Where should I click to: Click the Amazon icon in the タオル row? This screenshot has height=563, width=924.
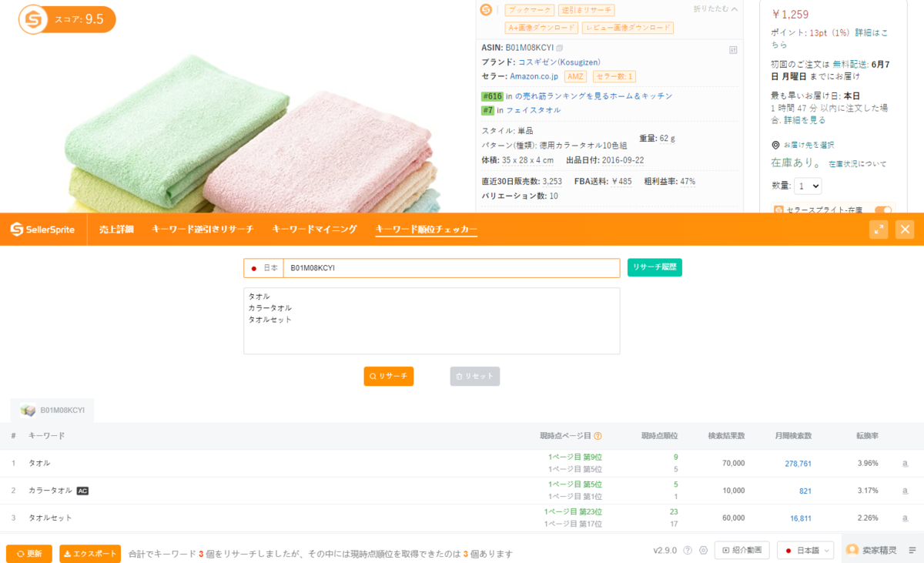tap(906, 464)
